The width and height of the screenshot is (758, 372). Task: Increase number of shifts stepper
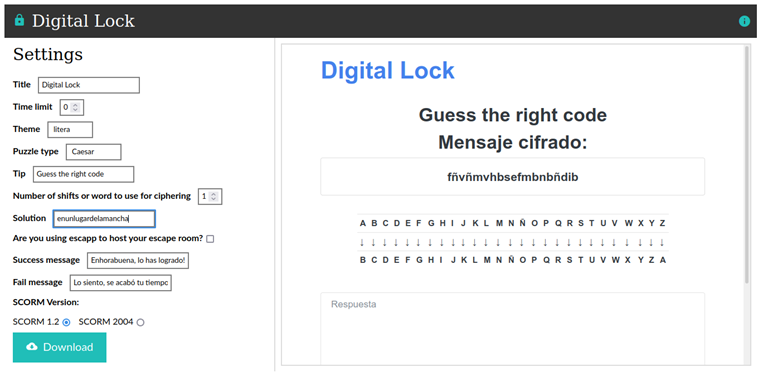click(x=213, y=194)
